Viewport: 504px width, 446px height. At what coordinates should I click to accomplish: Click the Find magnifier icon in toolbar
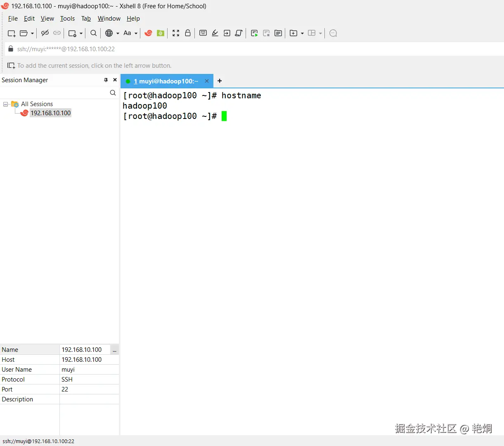pos(94,33)
